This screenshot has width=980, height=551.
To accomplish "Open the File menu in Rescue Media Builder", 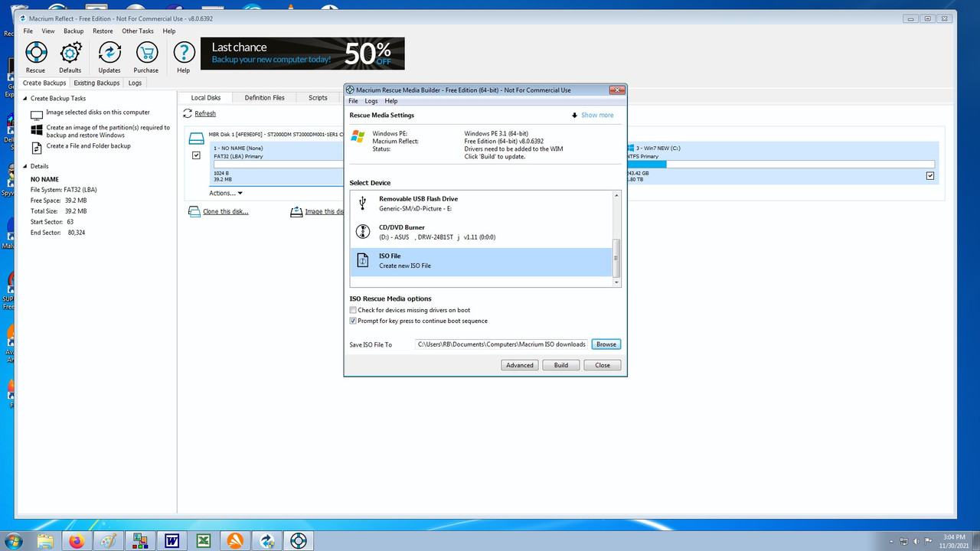I will coord(353,101).
